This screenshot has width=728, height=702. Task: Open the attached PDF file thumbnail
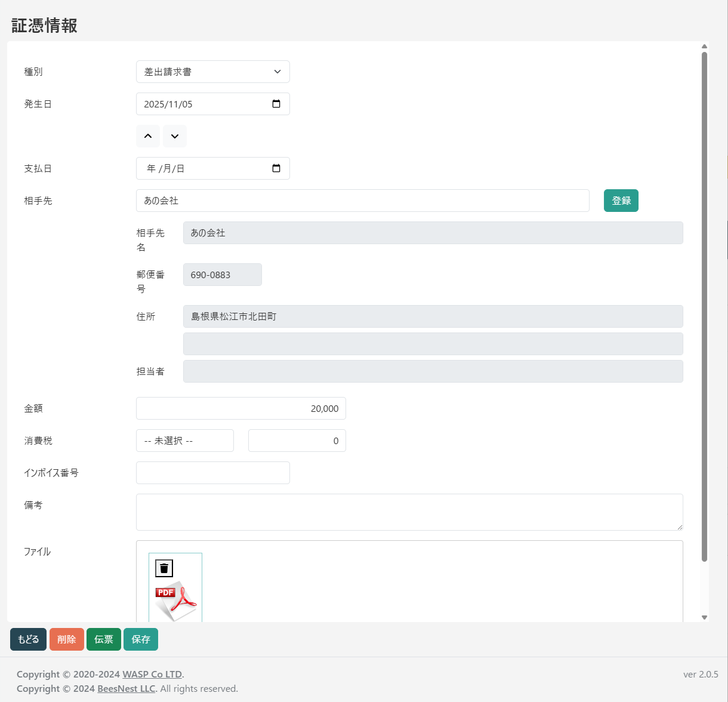click(175, 597)
